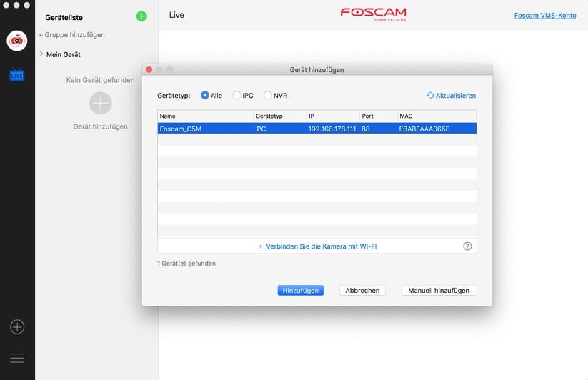Open the Foscam eye logo in sidebar

coord(17,41)
